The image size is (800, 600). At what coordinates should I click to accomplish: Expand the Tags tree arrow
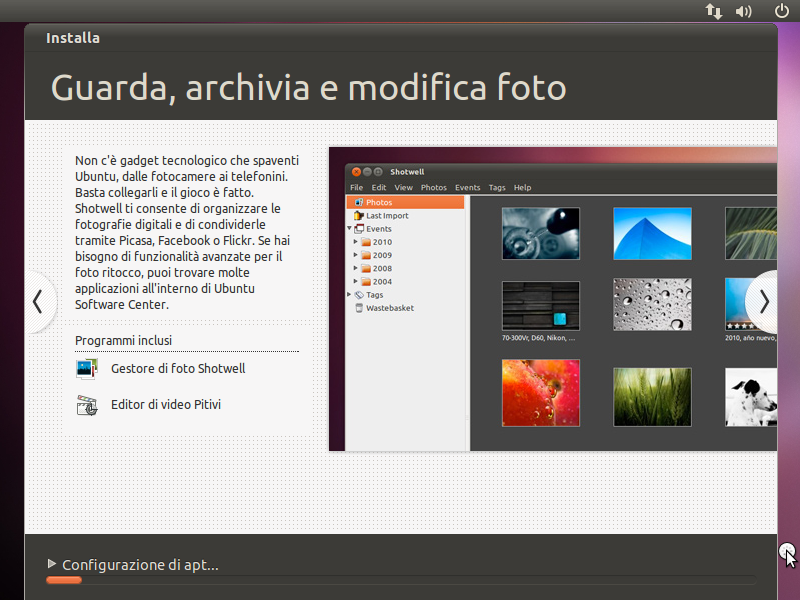pos(349,295)
